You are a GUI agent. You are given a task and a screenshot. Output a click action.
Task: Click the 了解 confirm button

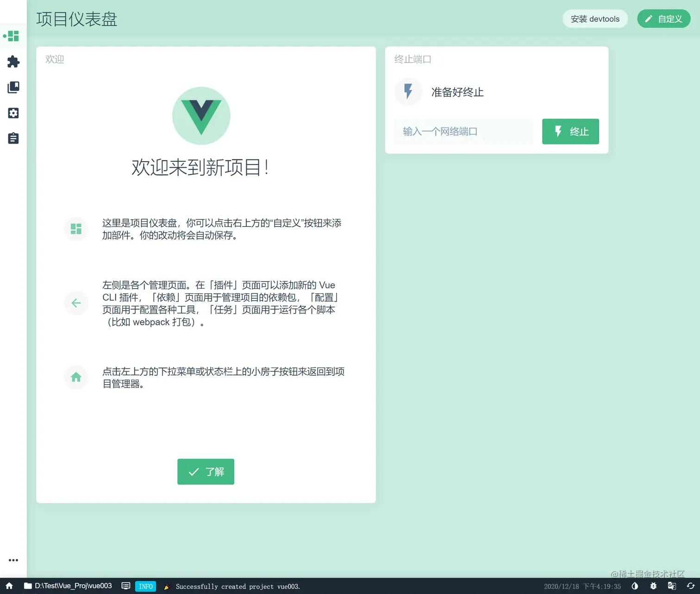[x=206, y=472]
